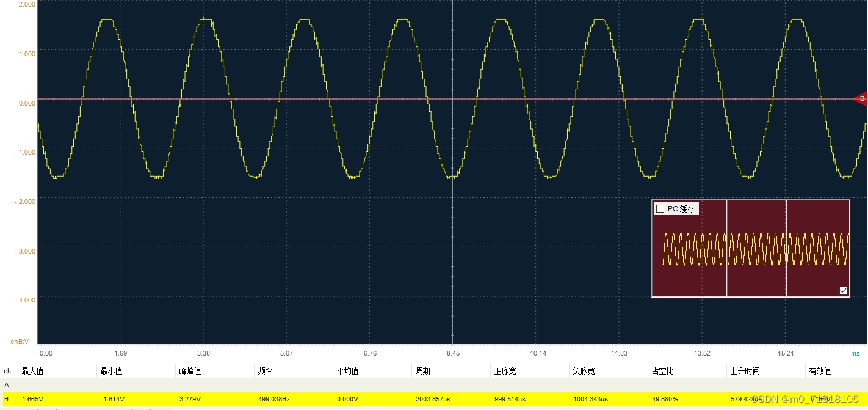The width and height of the screenshot is (868, 410).
Task: Click the 0.000V average value cell
Action: [347, 399]
